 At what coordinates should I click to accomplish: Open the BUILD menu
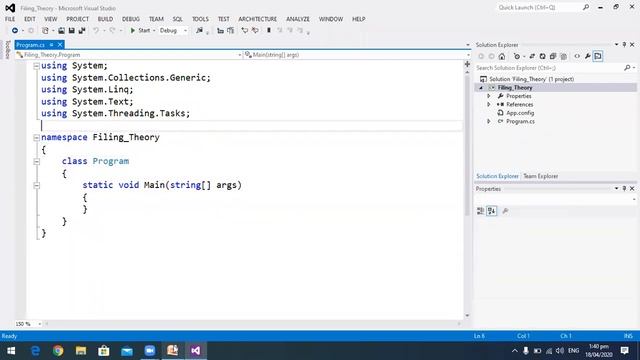pyautogui.click(x=105, y=19)
